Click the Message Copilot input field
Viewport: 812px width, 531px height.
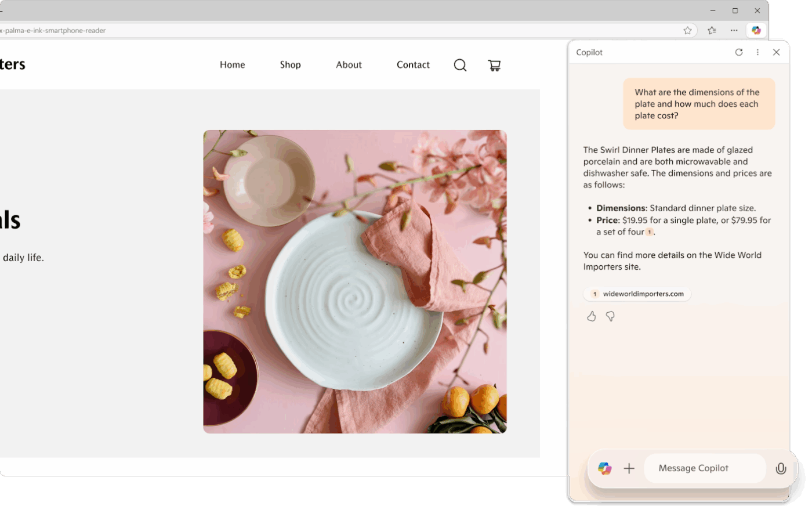tap(705, 468)
